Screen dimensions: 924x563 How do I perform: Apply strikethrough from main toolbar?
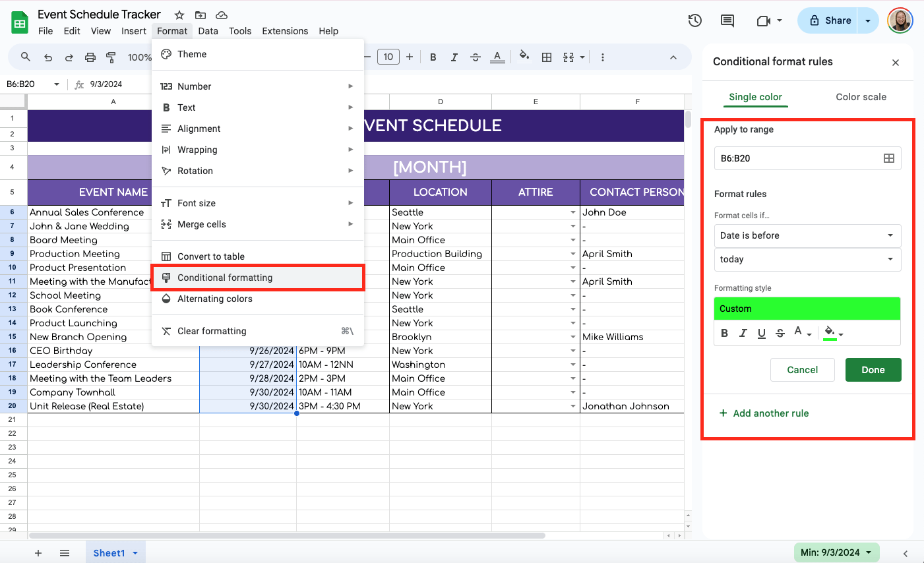476,57
